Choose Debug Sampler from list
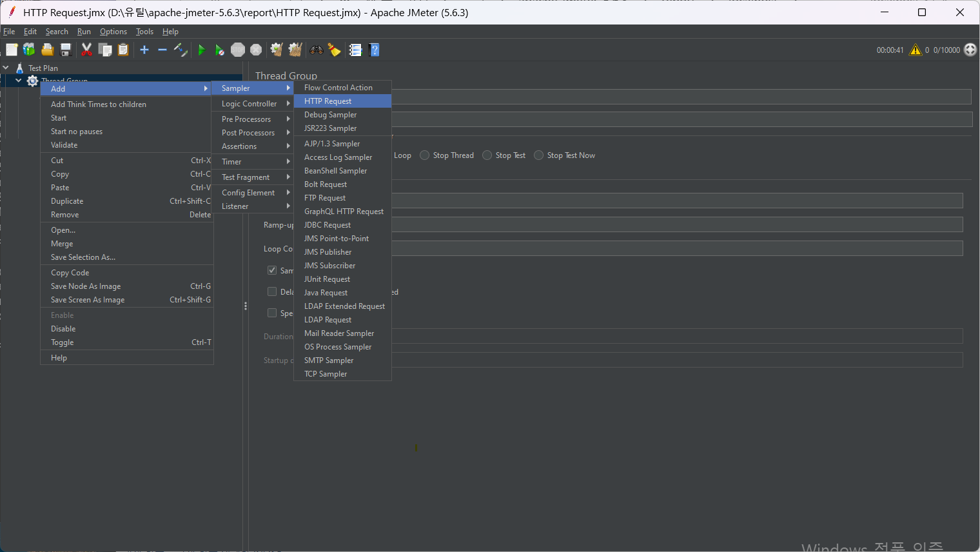The height and width of the screenshot is (552, 980). pos(342,115)
